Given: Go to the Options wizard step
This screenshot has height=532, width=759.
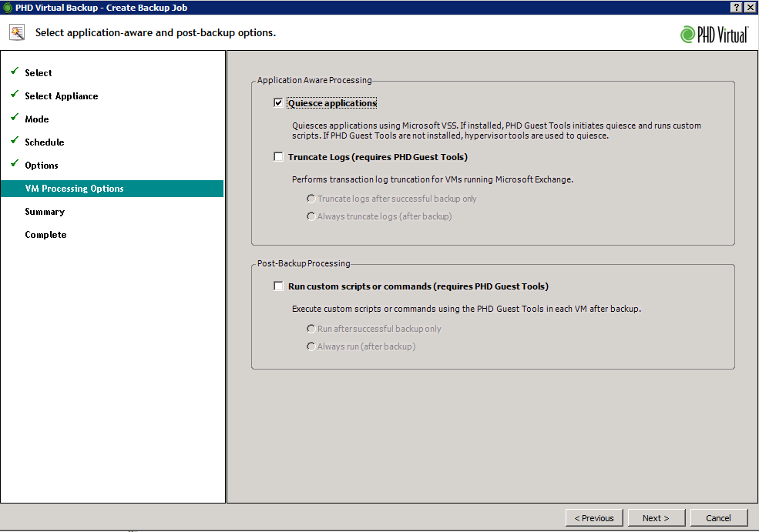Looking at the screenshot, I should coord(42,166).
